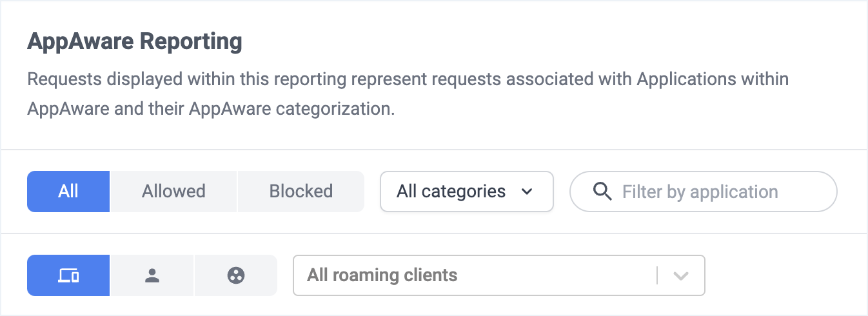Viewport: 868px width, 316px height.
Task: Open the All categories dropdown
Action: coord(467,192)
